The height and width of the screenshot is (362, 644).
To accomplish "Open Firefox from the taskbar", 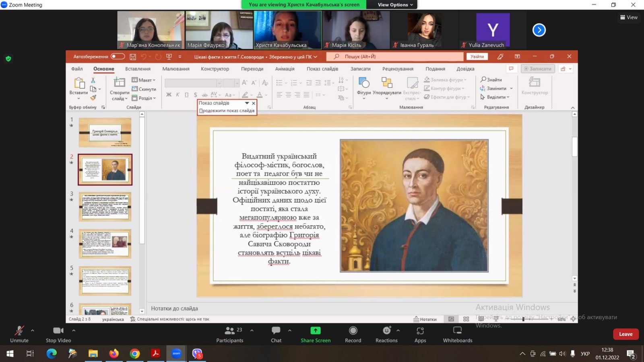I will [114, 354].
